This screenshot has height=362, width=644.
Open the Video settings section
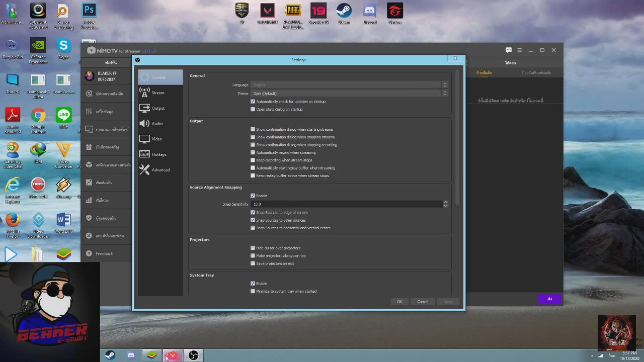pyautogui.click(x=157, y=139)
